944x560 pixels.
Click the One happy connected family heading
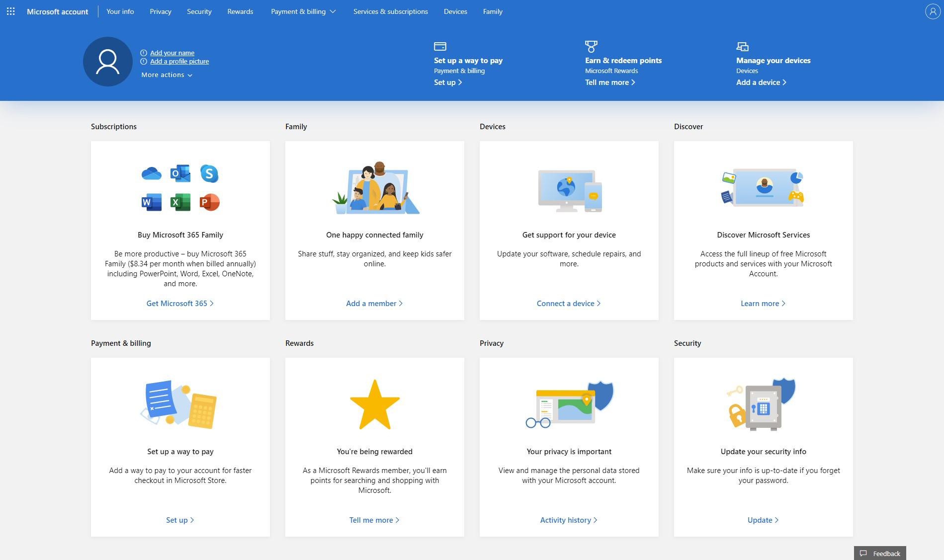[x=375, y=235]
